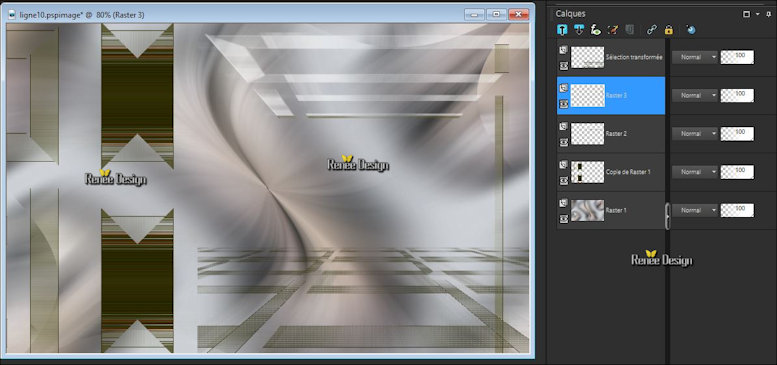Click the edit selection icon in Calques
The width and height of the screenshot is (777, 365).
click(613, 30)
